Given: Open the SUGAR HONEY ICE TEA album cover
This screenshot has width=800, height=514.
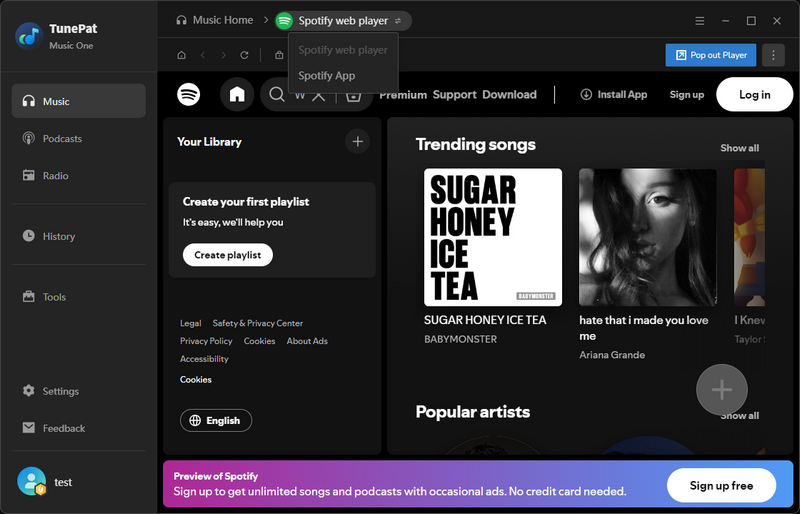Looking at the screenshot, I should (x=493, y=237).
